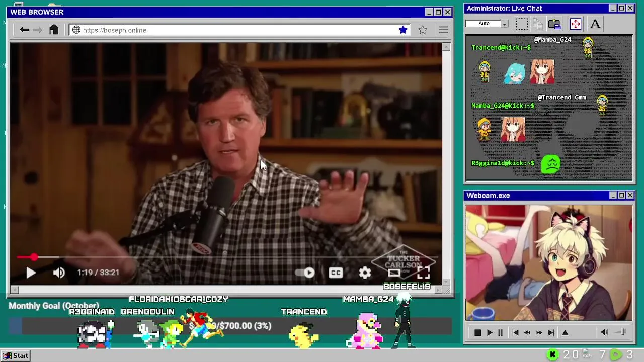This screenshot has width=644, height=362.
Task: Click browser horizontal scrollbar left arrow
Action: [x=15, y=290]
